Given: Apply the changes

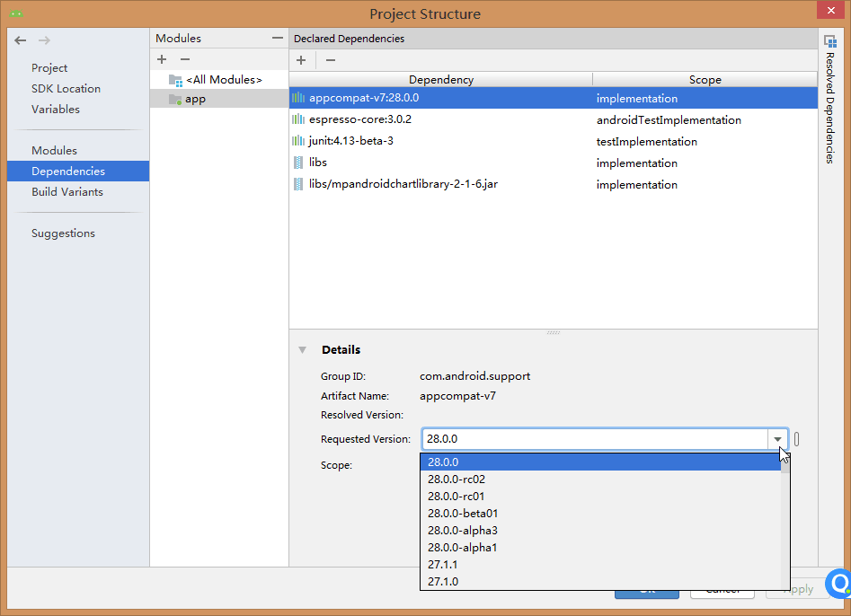Looking at the screenshot, I should pos(800,589).
